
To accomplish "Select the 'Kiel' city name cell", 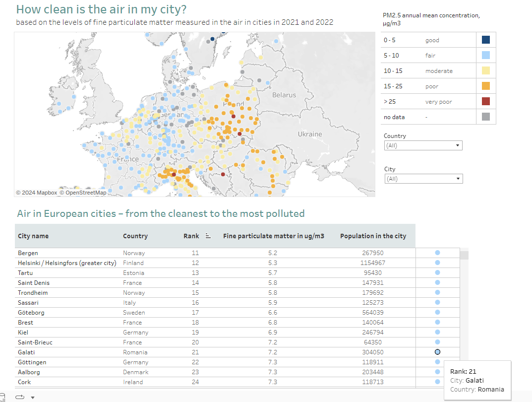I will click(x=23, y=333).
